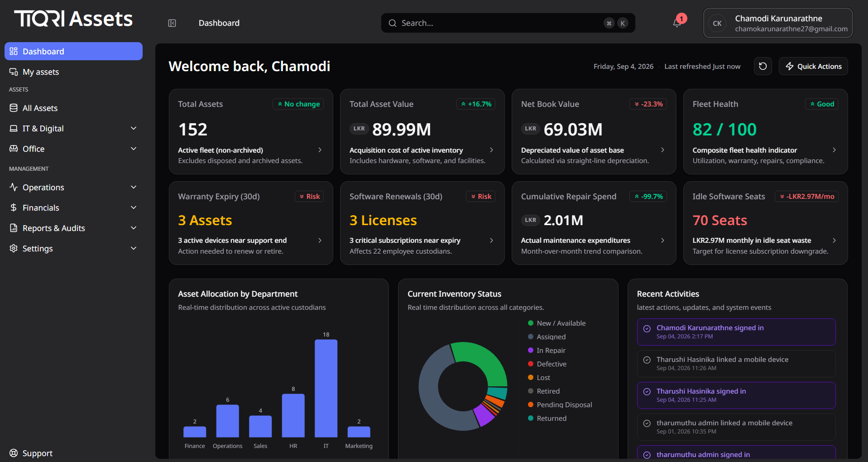
Task: Click check icon on tharumuthu admin linked device
Action: [647, 423]
